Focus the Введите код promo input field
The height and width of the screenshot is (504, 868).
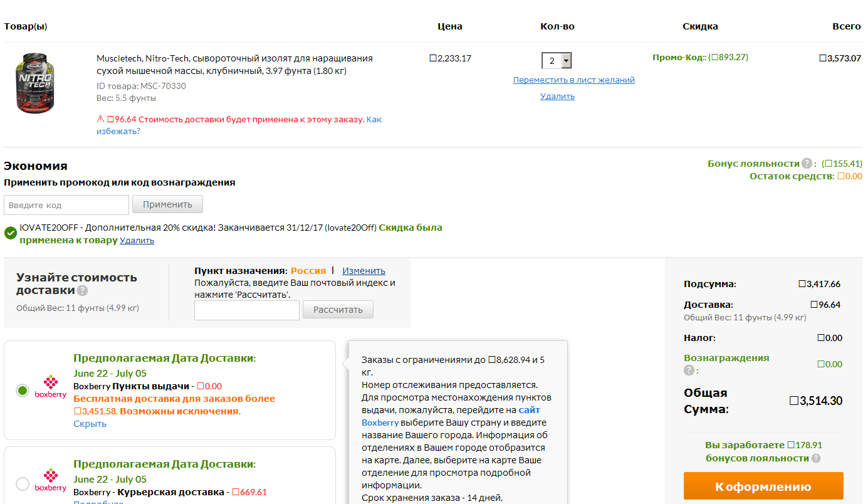click(x=66, y=205)
